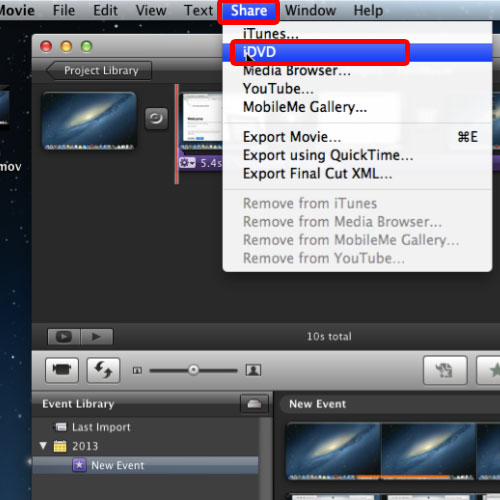The height and width of the screenshot is (500, 500).
Task: Open the Window menu
Action: [x=310, y=11]
